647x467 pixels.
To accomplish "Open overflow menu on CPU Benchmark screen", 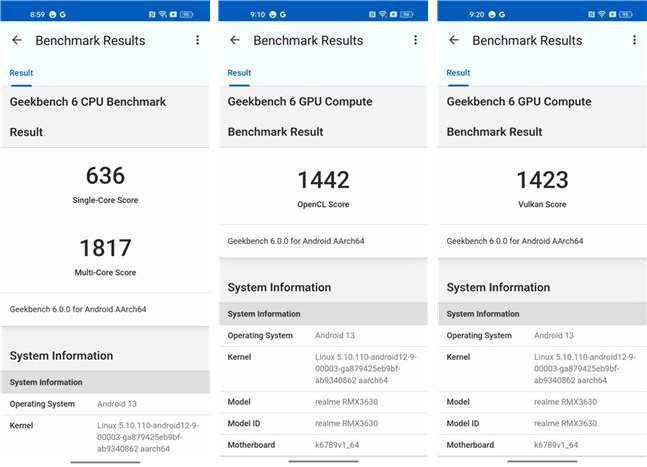I will pyautogui.click(x=197, y=40).
